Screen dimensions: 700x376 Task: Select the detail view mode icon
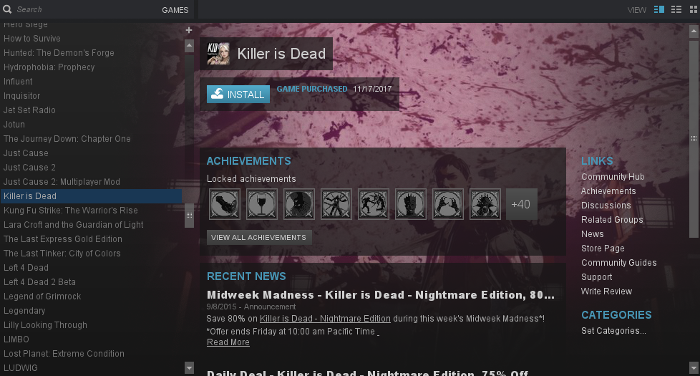click(x=658, y=9)
